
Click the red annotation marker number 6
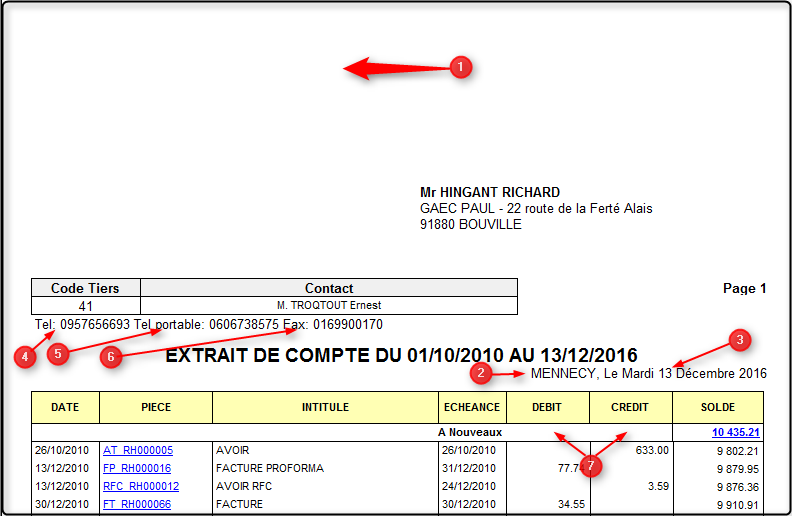point(111,356)
